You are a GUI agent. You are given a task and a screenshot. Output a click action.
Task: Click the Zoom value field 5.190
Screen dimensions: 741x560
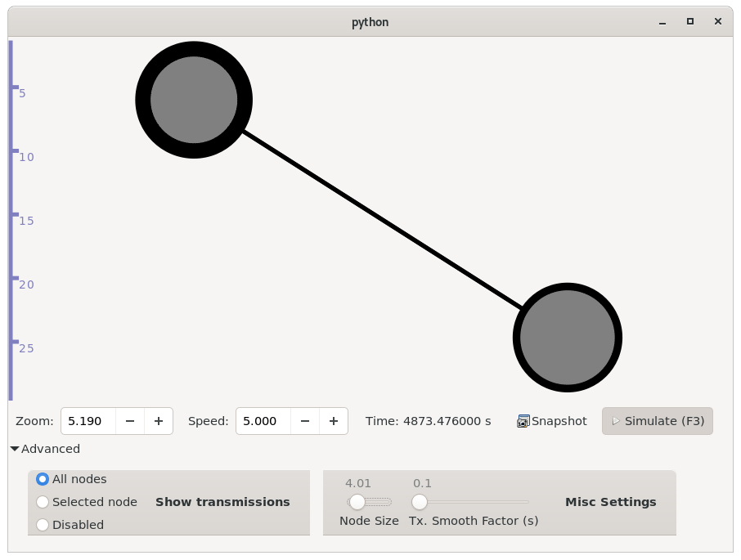coord(88,421)
